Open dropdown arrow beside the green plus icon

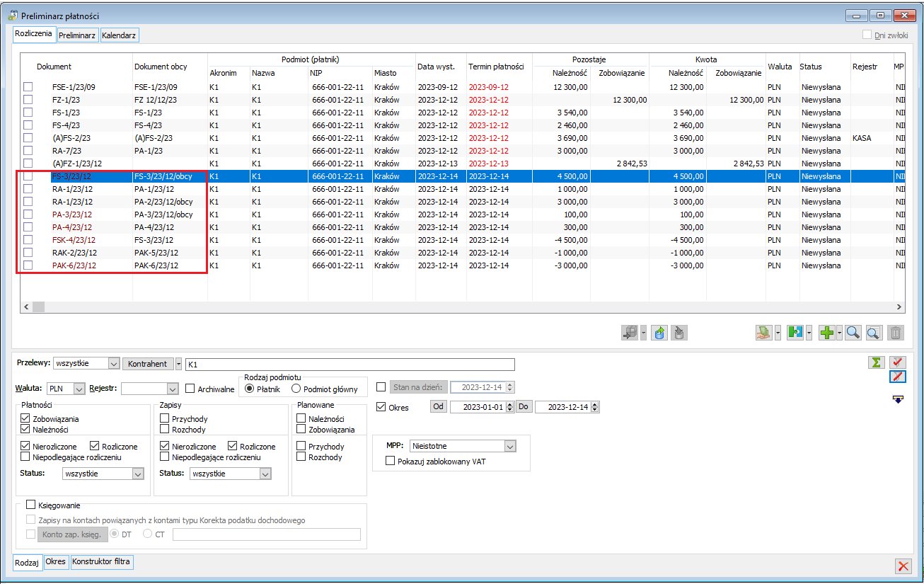click(840, 333)
